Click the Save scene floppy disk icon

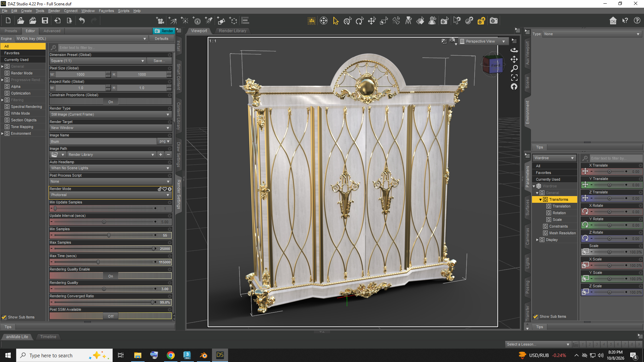(45, 21)
